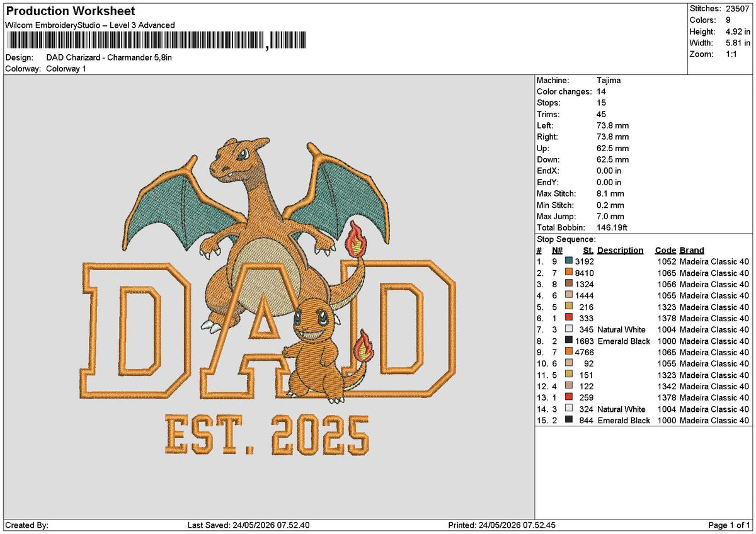The width and height of the screenshot is (756, 534).
Task: Click the Description column header
Action: [621, 251]
